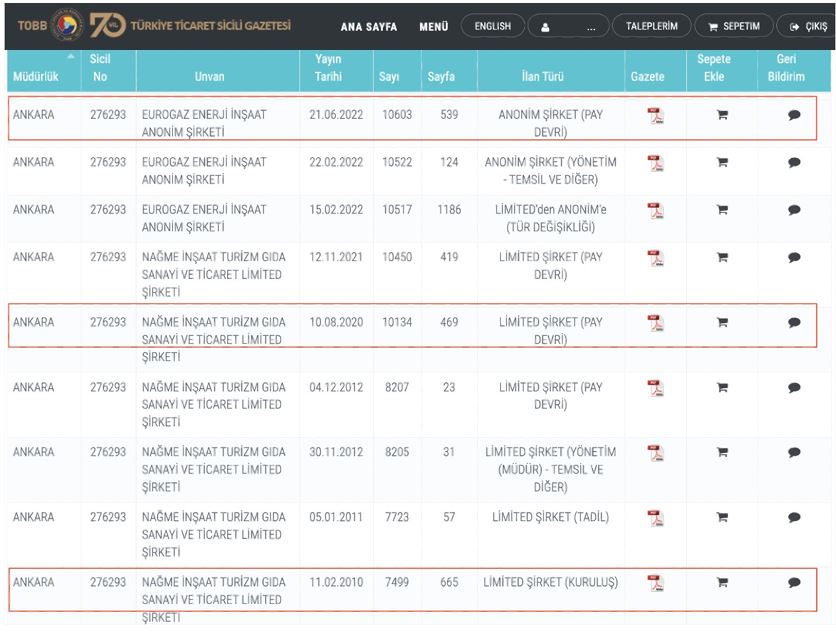836x642 pixels.
Task: Add 15.02.2022 entry to cart
Action: click(x=721, y=210)
